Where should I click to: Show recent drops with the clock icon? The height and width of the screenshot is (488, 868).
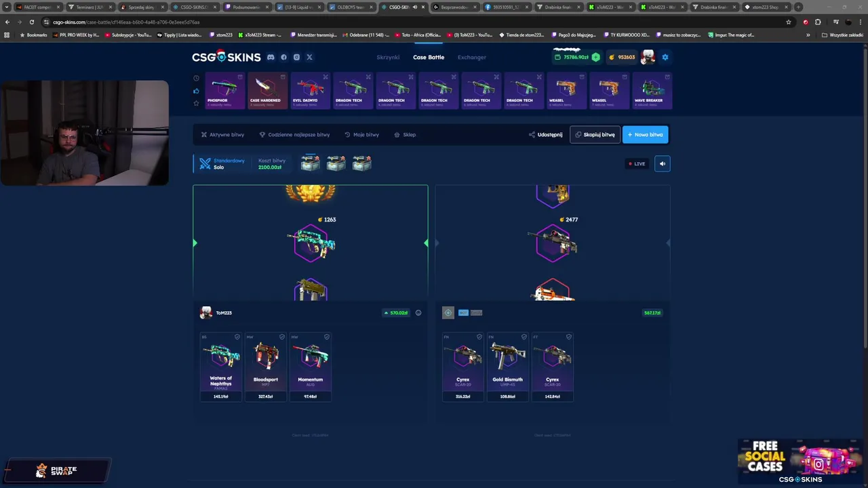(197, 78)
